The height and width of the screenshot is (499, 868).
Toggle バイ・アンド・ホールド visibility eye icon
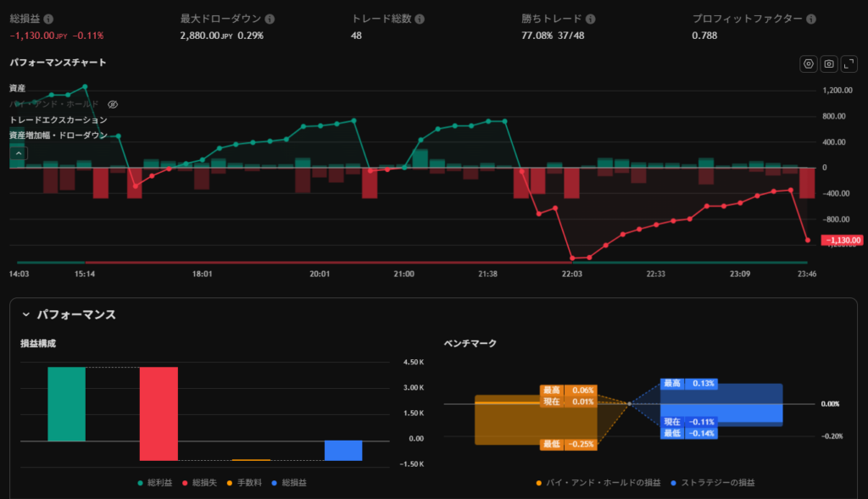tap(113, 104)
